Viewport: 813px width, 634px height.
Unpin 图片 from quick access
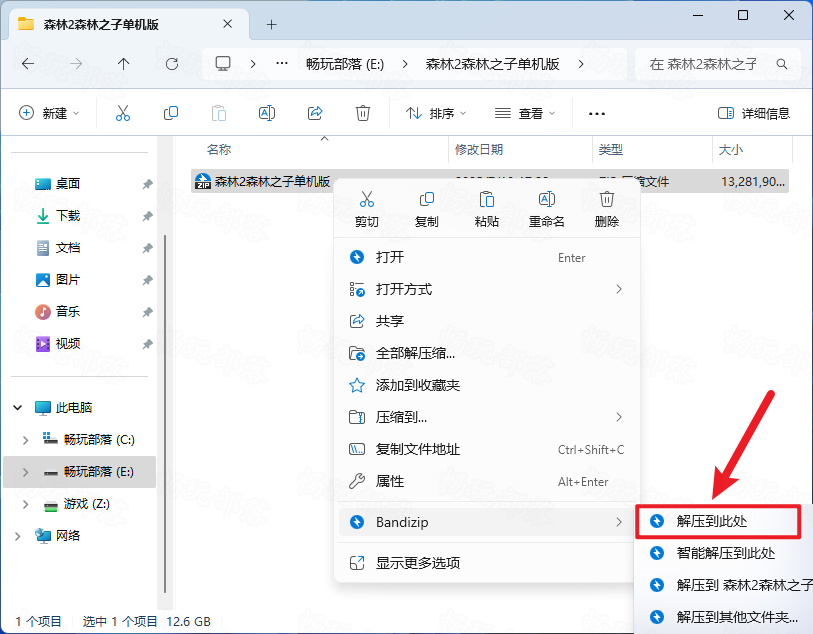(147, 280)
